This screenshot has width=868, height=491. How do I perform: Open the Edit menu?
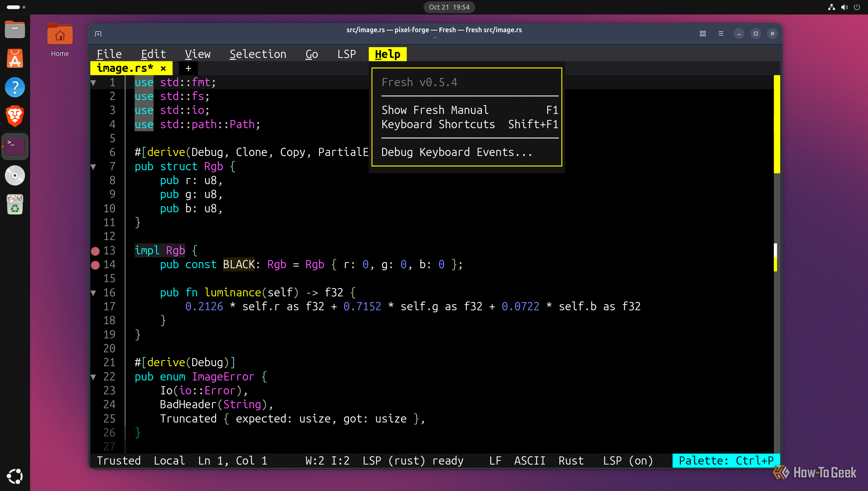[x=153, y=54]
